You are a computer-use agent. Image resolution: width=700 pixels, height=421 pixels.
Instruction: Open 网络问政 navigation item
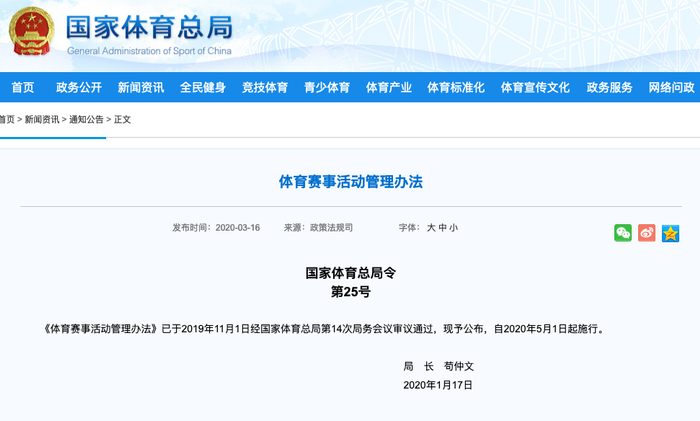point(671,87)
